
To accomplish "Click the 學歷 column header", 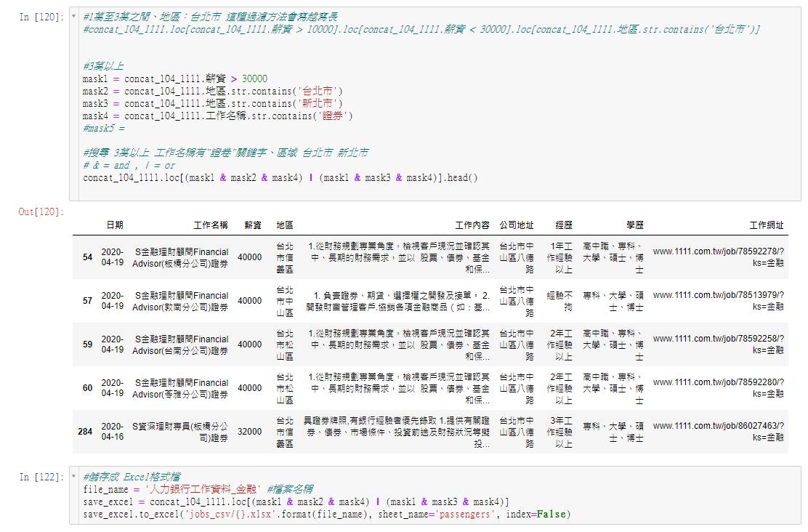I will (634, 225).
